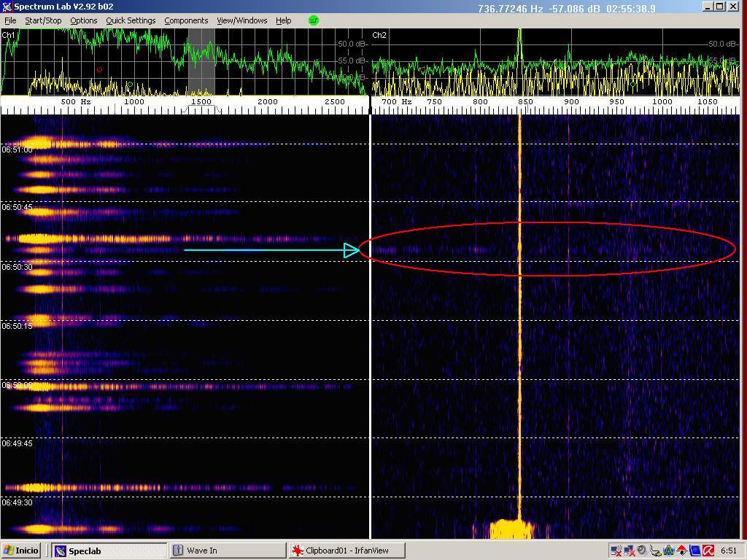Open the Components menu
Screen dimensions: 747x560
point(186,20)
